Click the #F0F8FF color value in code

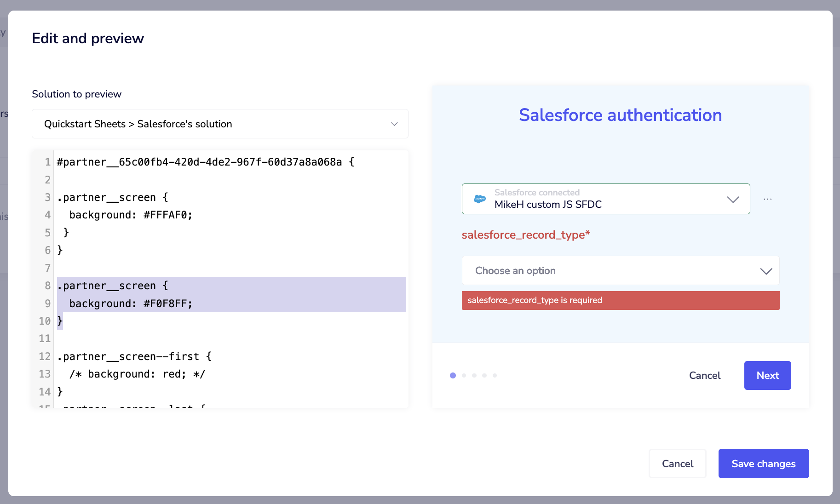click(167, 304)
